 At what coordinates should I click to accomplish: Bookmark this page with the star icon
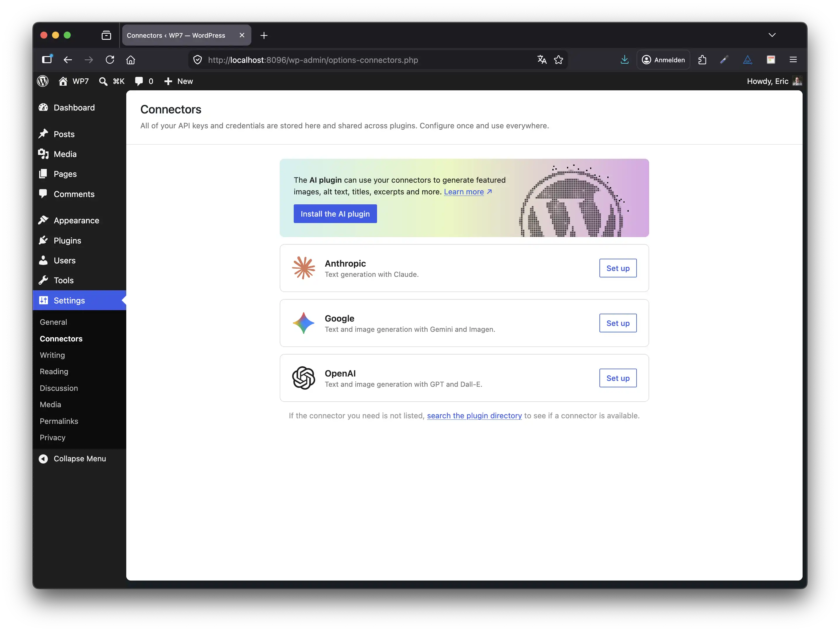[x=558, y=60]
